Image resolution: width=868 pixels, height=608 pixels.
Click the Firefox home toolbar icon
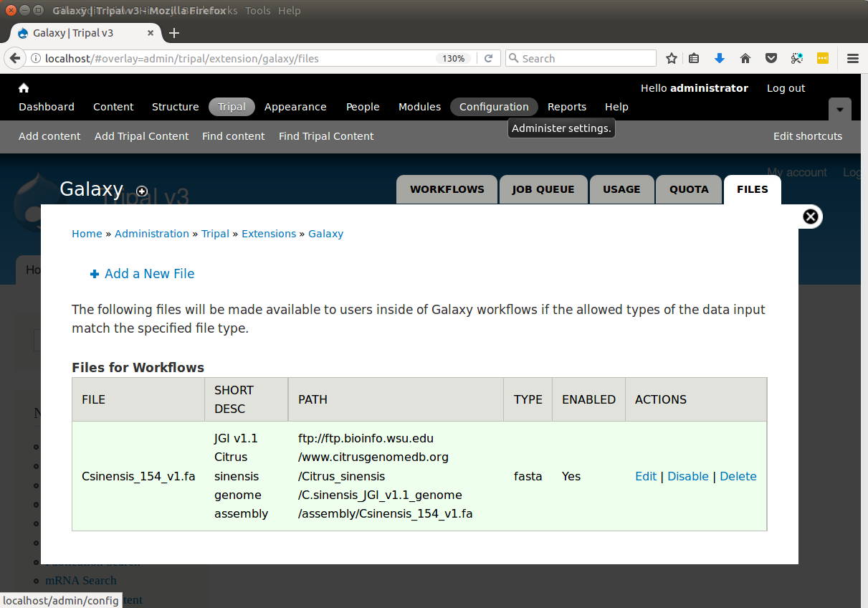[x=745, y=59]
